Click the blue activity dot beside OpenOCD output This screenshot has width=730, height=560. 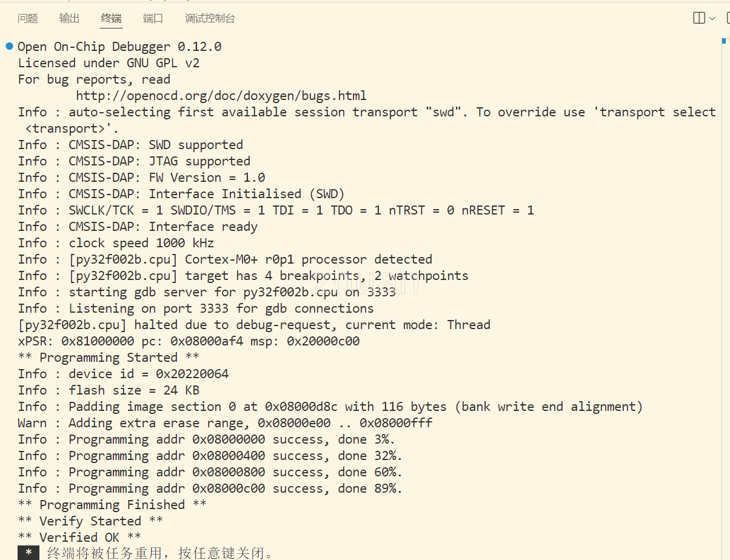pos(8,45)
